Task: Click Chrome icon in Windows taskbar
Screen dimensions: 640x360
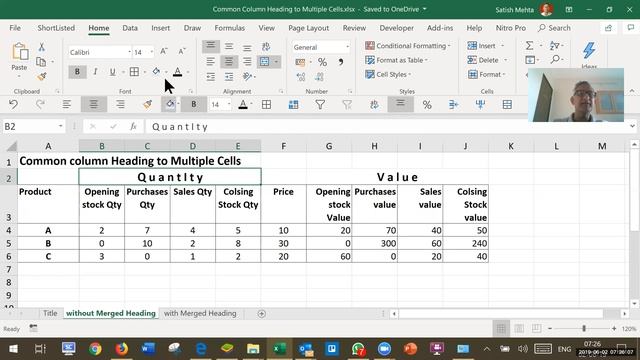Action: click(95, 349)
